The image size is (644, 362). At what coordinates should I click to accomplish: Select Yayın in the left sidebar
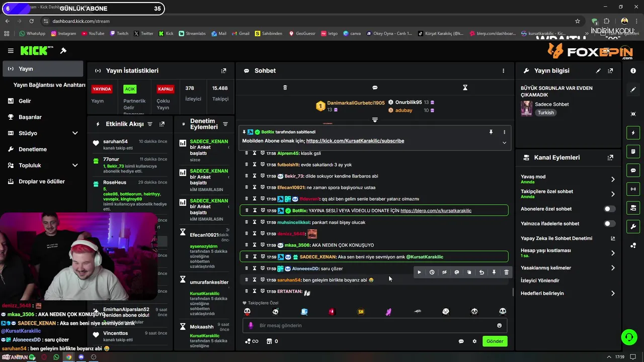pos(43,69)
